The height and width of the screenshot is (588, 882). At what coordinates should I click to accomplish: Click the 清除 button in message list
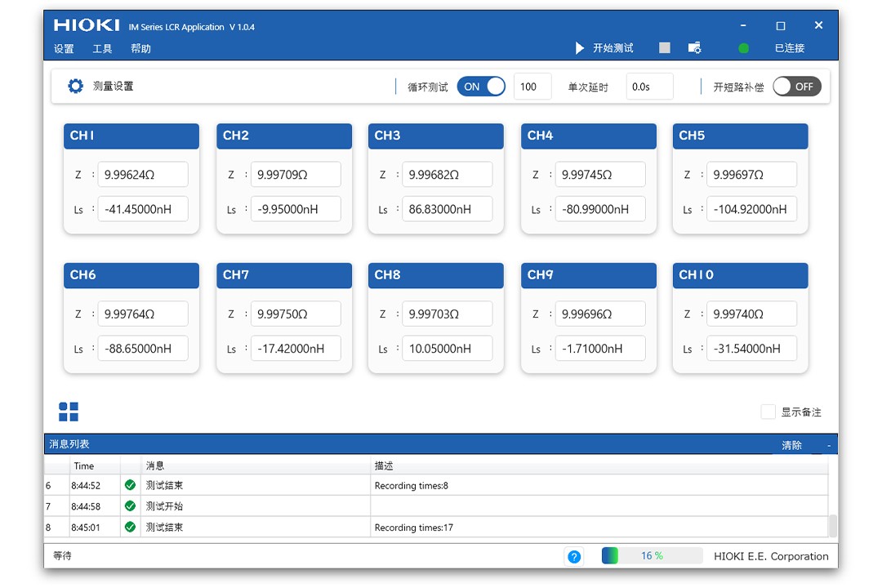791,445
